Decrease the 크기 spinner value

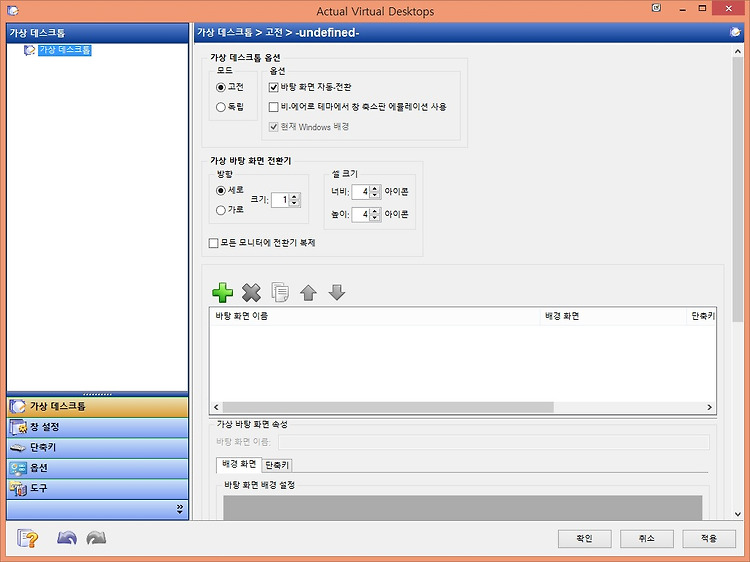point(295,203)
